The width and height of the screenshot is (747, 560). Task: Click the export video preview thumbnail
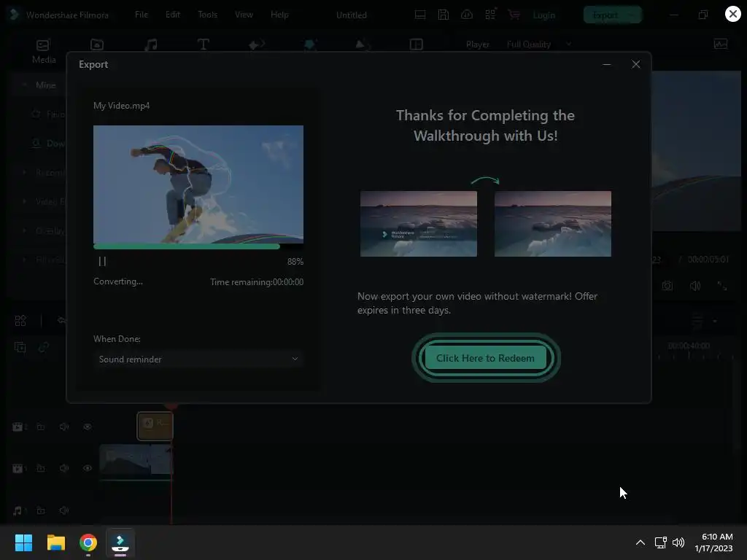pyautogui.click(x=198, y=184)
